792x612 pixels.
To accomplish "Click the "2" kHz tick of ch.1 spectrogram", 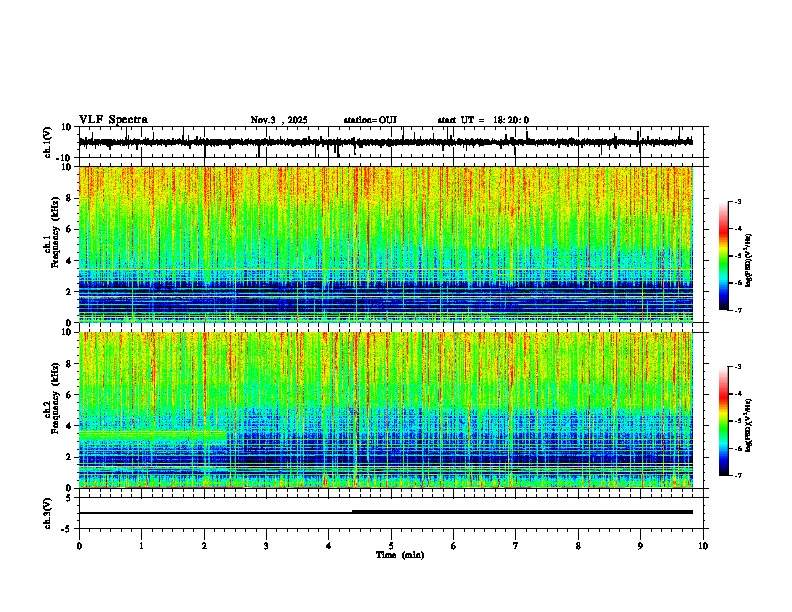I will [x=70, y=291].
